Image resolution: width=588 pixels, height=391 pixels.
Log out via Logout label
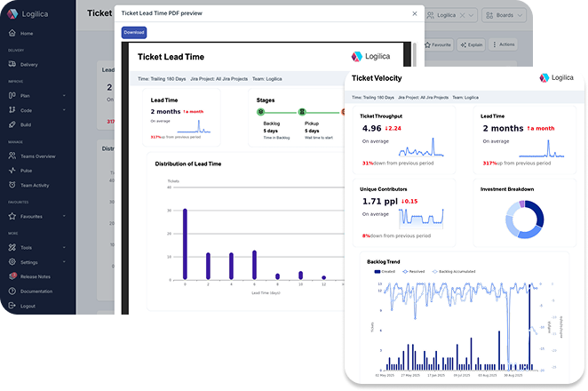(28, 307)
